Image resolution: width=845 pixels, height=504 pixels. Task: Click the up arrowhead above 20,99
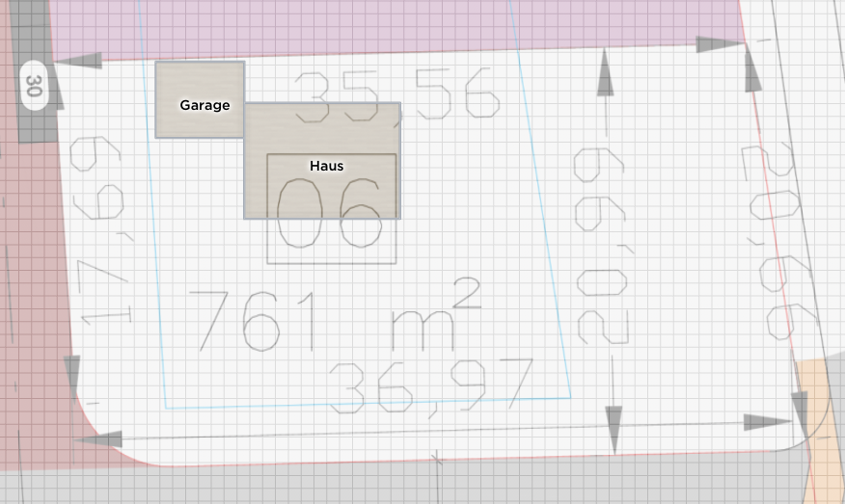pyautogui.click(x=607, y=73)
